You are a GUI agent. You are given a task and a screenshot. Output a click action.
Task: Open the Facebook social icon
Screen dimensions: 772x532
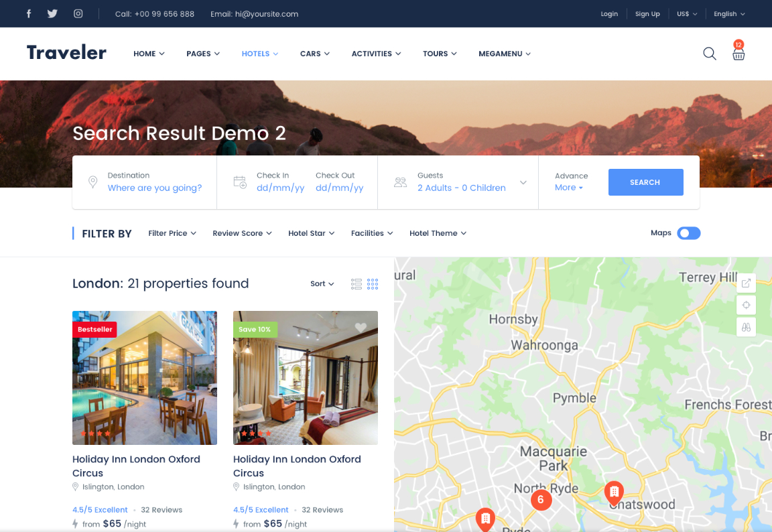pos(29,13)
